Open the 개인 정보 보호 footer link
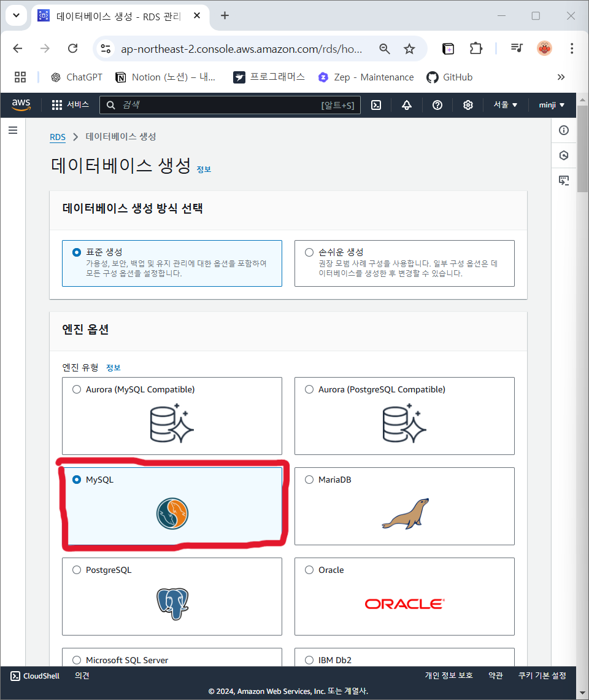Image resolution: width=589 pixels, height=700 pixels. (448, 675)
